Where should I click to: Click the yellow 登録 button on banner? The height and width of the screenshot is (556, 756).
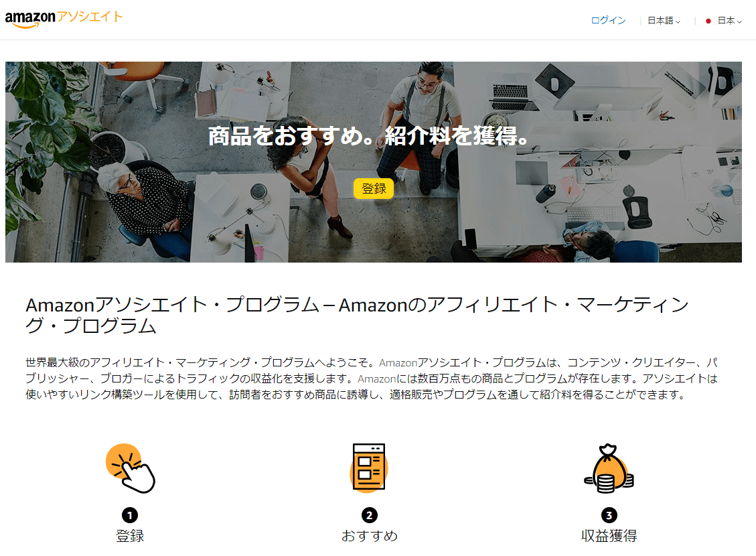pos(374,188)
